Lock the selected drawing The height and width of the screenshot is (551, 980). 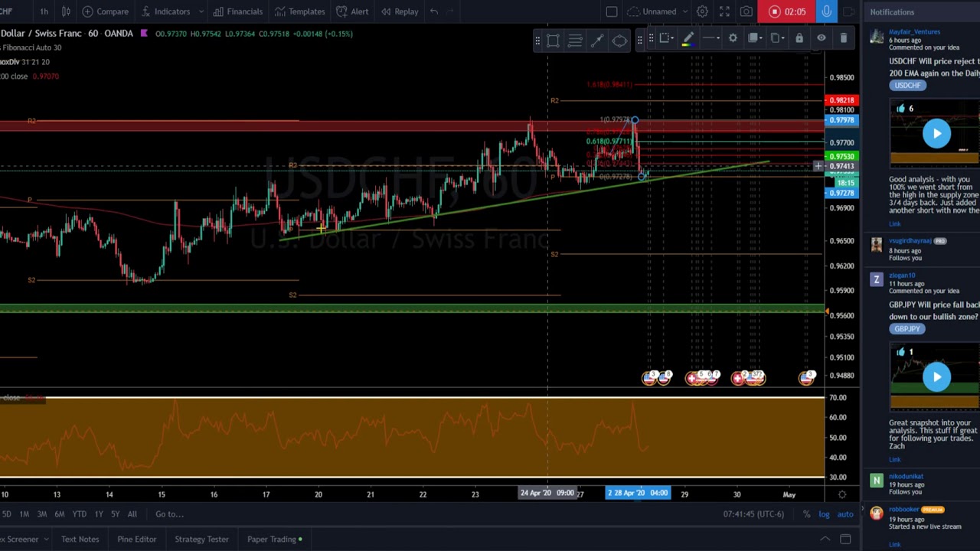[799, 38]
